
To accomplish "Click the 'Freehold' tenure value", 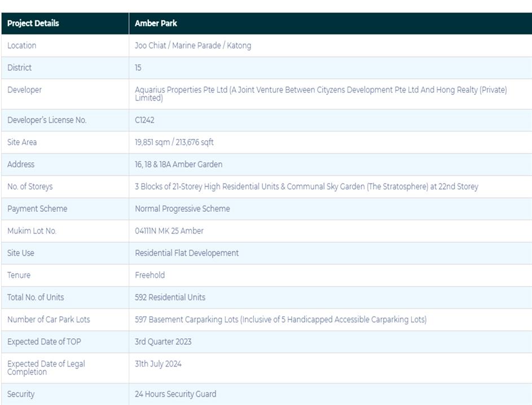I will click(x=150, y=275).
